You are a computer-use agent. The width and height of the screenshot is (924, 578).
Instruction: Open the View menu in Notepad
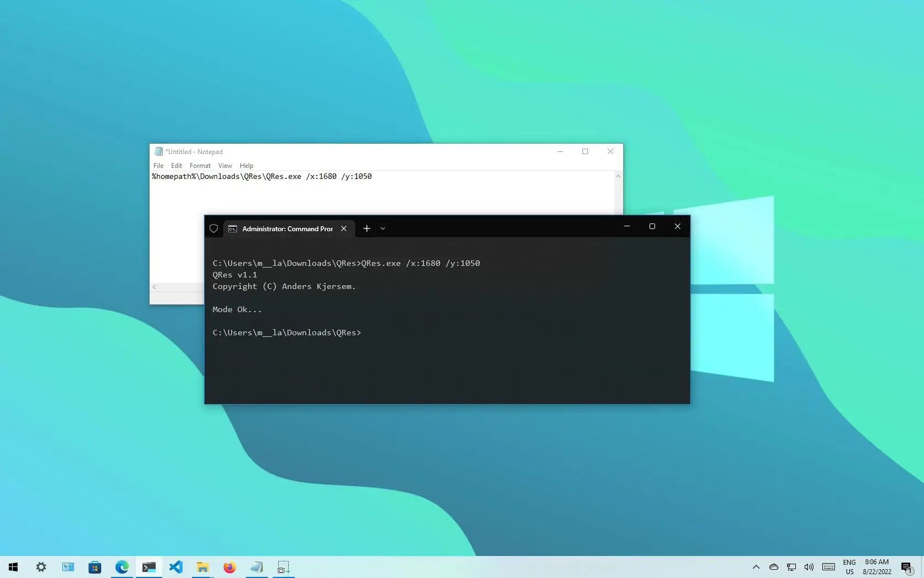pos(225,166)
